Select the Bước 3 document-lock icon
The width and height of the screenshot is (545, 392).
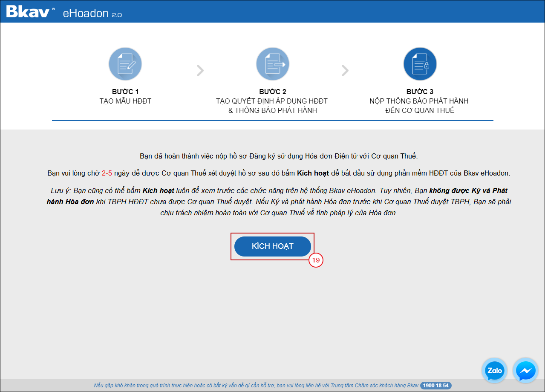coord(420,64)
